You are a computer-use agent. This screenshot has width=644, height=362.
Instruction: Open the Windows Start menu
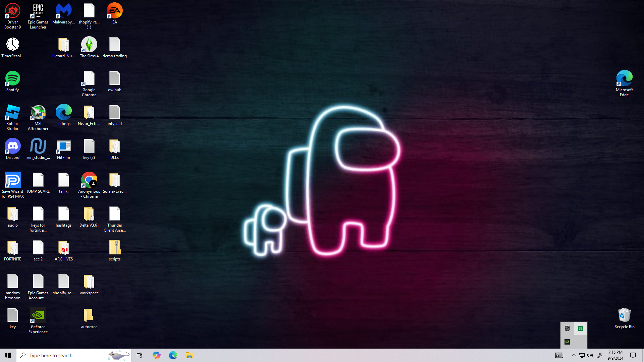point(8,355)
